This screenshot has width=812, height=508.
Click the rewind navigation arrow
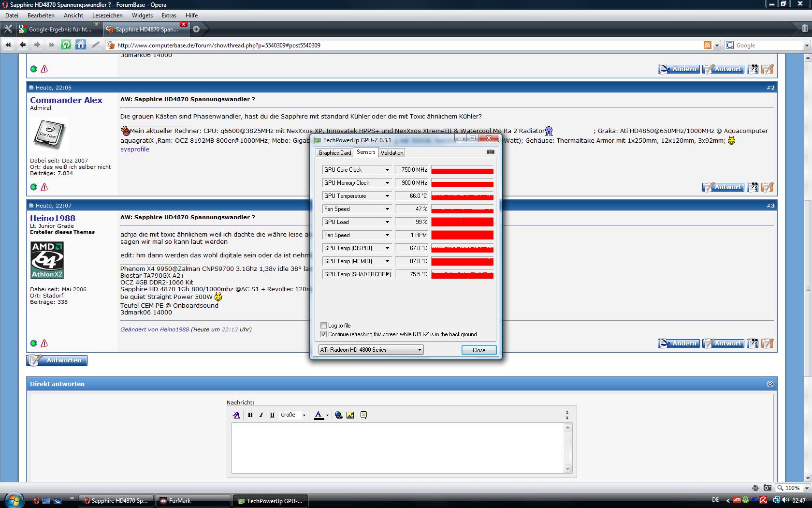tap(8, 45)
